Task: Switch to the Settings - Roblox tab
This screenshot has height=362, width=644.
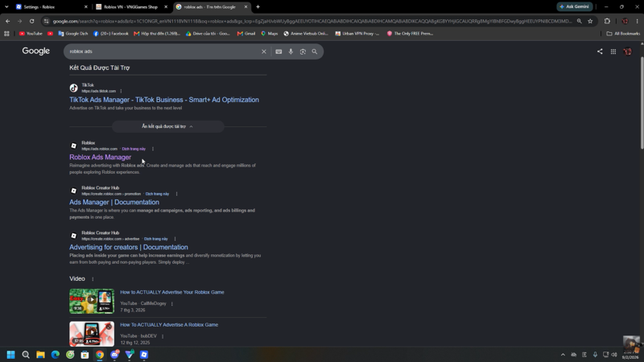Action: coord(52,6)
